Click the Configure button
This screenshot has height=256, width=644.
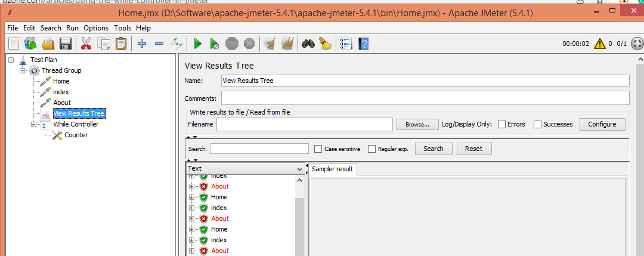[602, 124]
